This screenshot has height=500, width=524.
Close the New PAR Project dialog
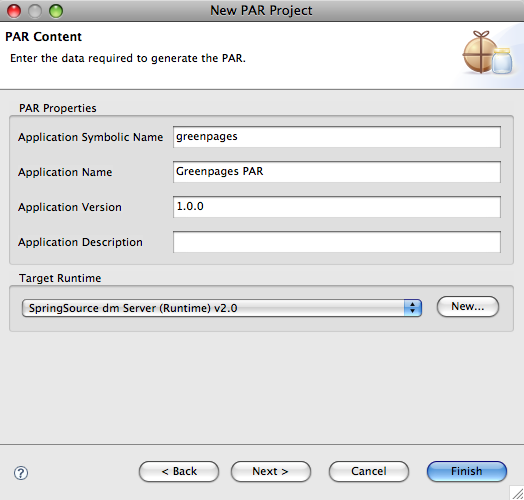(14, 11)
